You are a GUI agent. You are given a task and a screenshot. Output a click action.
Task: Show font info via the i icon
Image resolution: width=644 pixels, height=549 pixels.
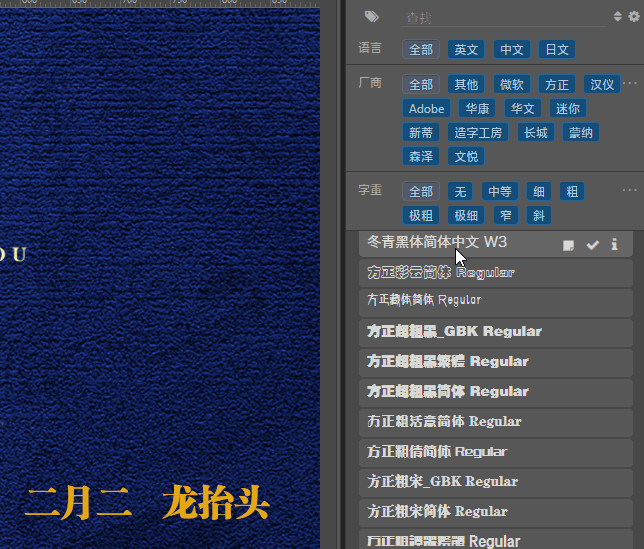[614, 244]
